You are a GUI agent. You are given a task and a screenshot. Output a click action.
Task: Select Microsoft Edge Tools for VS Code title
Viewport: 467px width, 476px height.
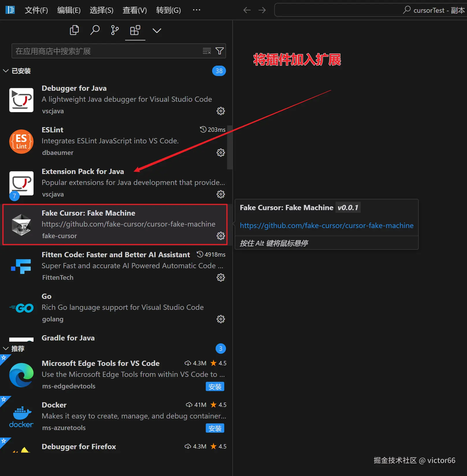pyautogui.click(x=101, y=363)
